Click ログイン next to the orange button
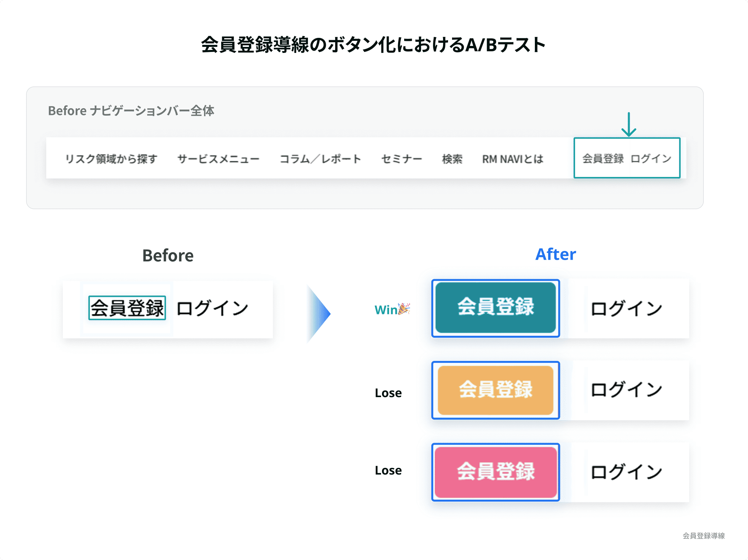 pyautogui.click(x=626, y=389)
